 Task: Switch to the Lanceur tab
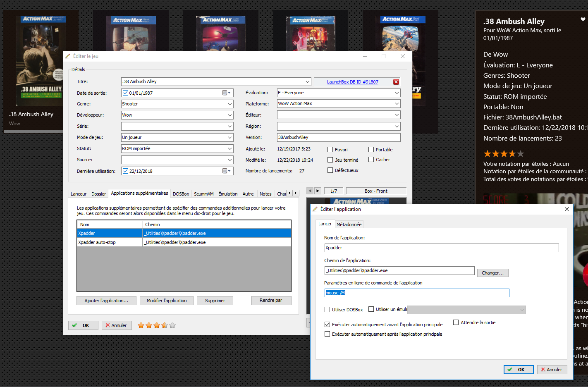pos(79,194)
